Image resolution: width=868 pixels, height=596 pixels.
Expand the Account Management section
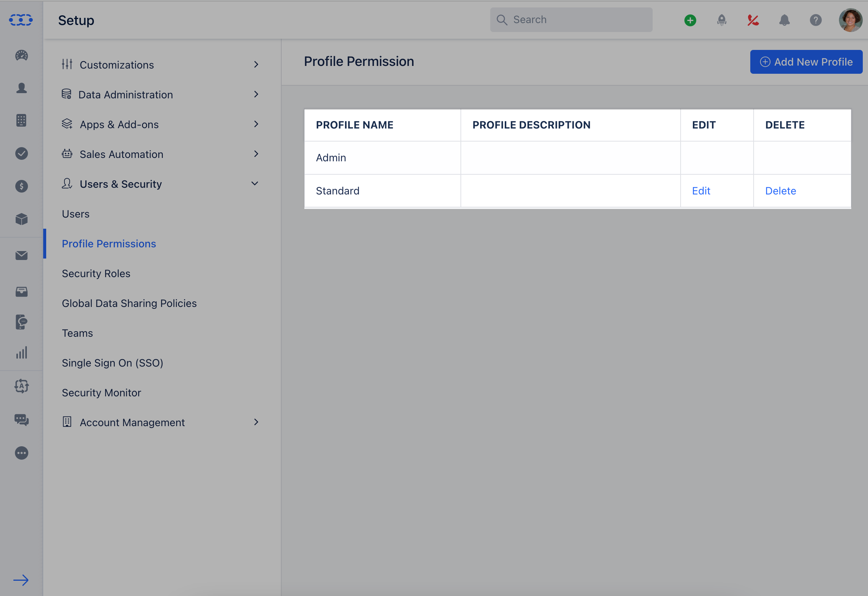[x=161, y=422]
